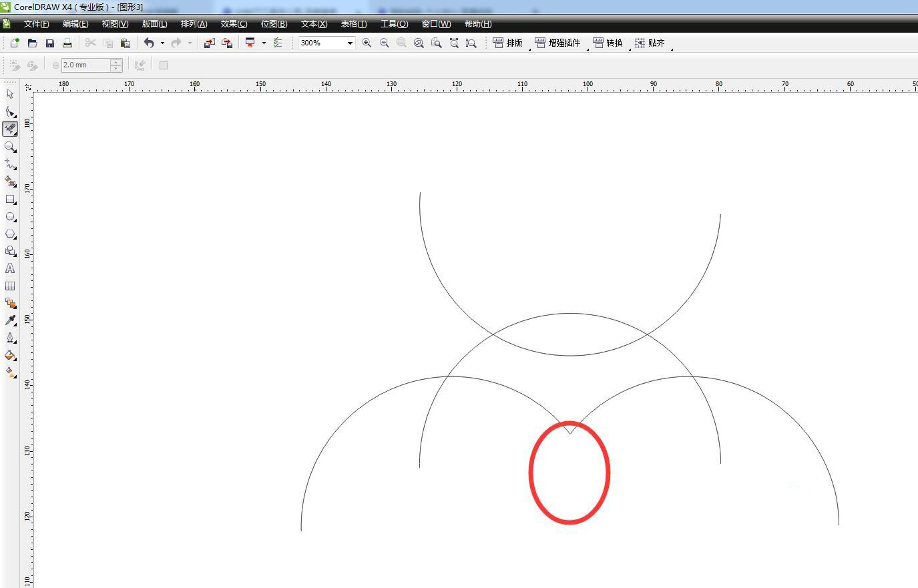Activate the Text tool
The width and height of the screenshot is (918, 588).
[x=10, y=268]
